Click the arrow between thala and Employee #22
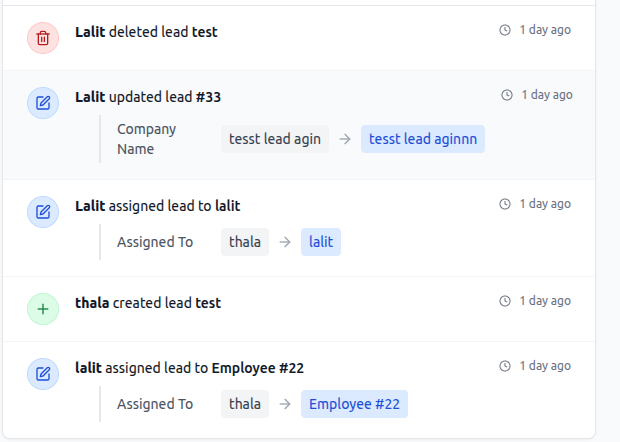The width and height of the screenshot is (620, 442). tap(285, 404)
